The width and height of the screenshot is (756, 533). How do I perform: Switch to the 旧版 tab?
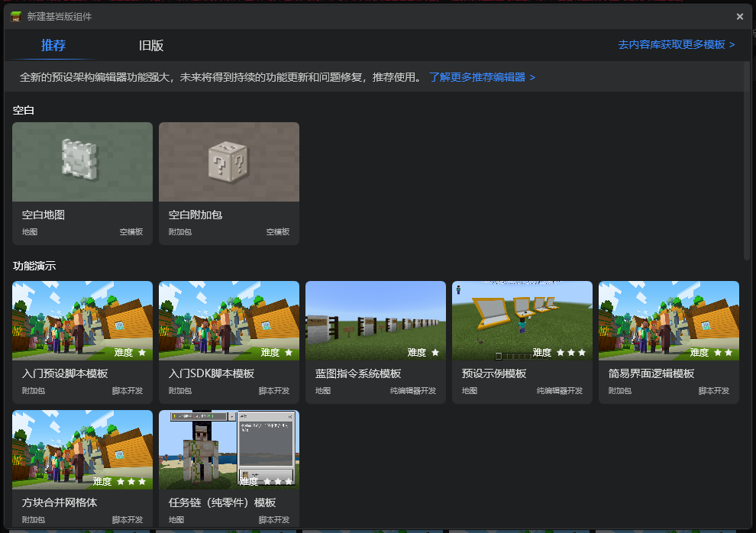point(151,45)
